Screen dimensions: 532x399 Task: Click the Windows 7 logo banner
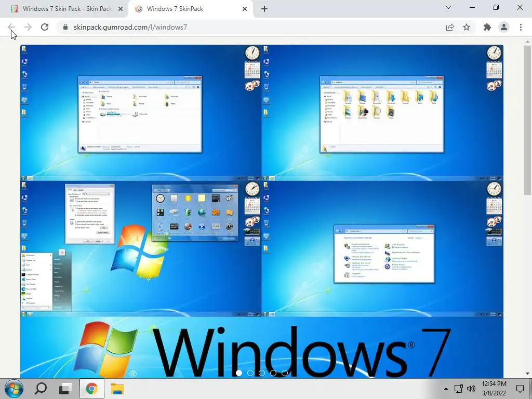262,348
